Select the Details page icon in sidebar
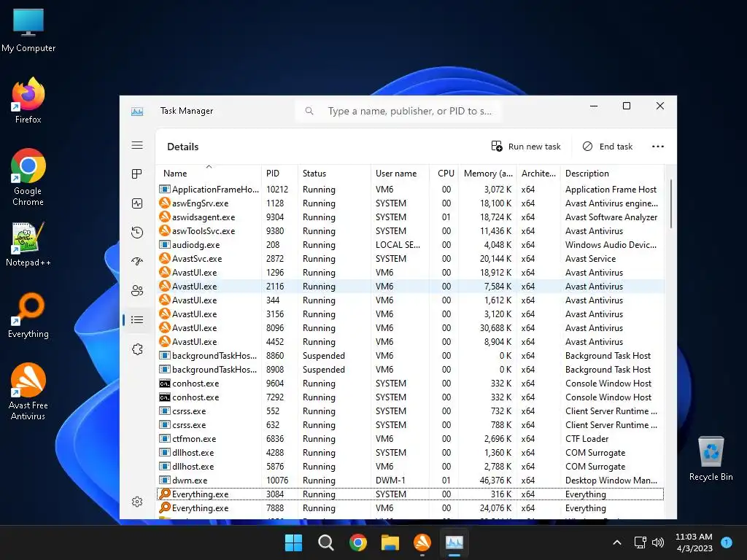This screenshot has height=560, width=747. (137, 319)
